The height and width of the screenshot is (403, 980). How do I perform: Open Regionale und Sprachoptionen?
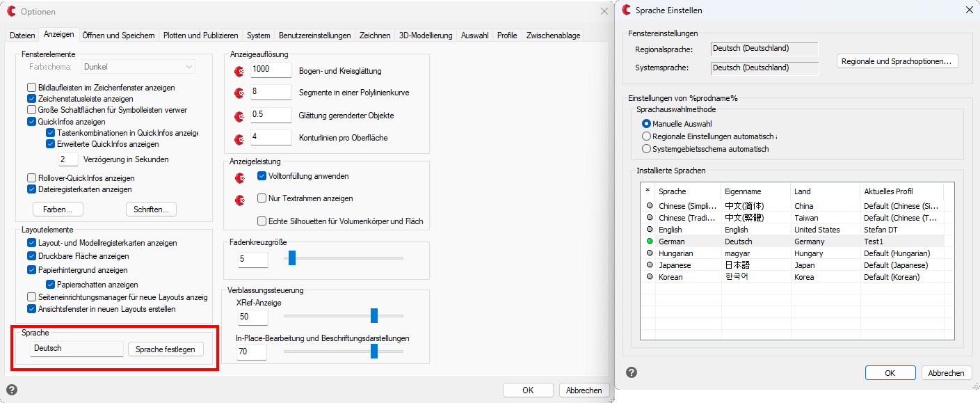click(897, 61)
